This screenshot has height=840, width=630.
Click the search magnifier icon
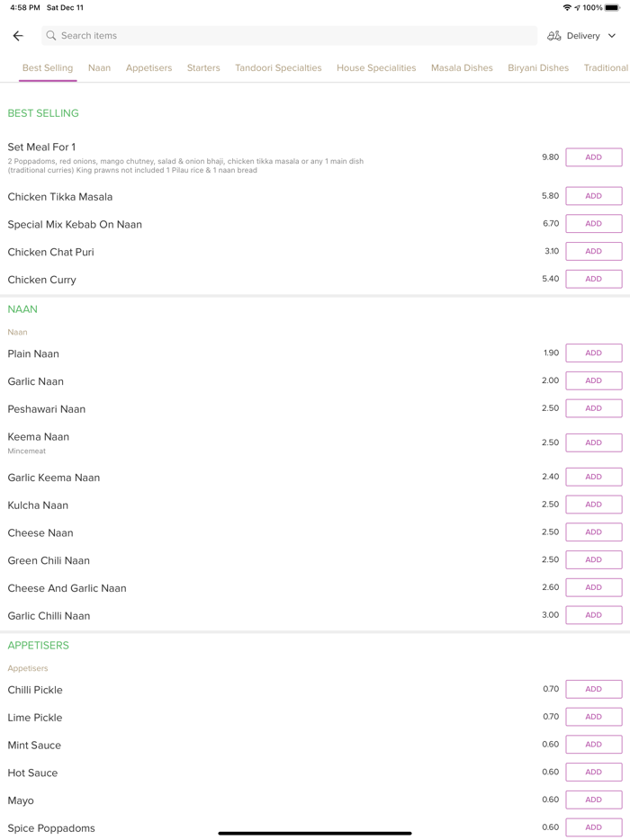(x=51, y=35)
